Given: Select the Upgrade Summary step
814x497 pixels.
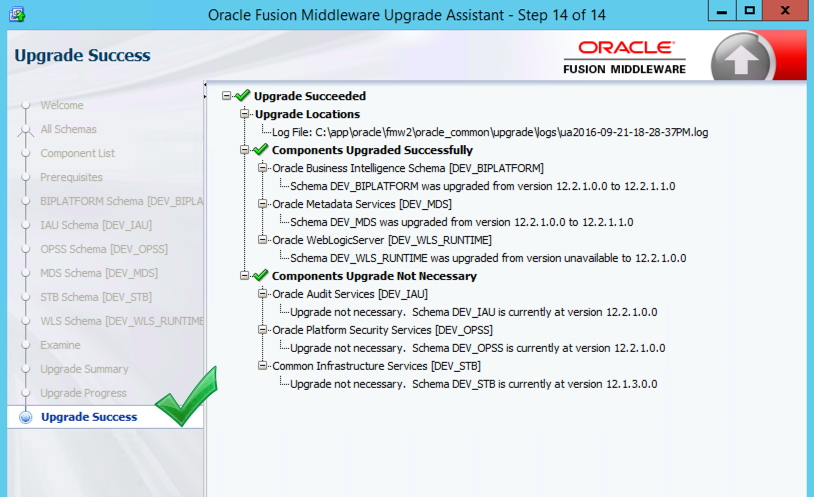Looking at the screenshot, I should [84, 369].
